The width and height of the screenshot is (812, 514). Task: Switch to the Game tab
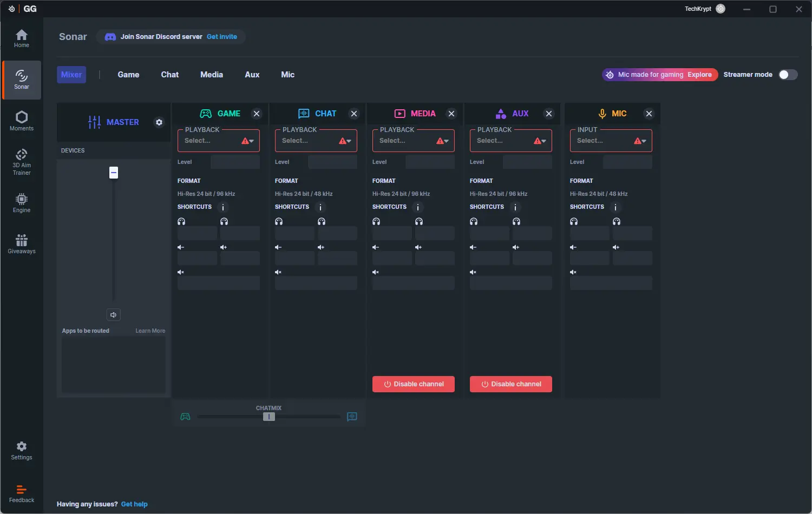tap(128, 75)
